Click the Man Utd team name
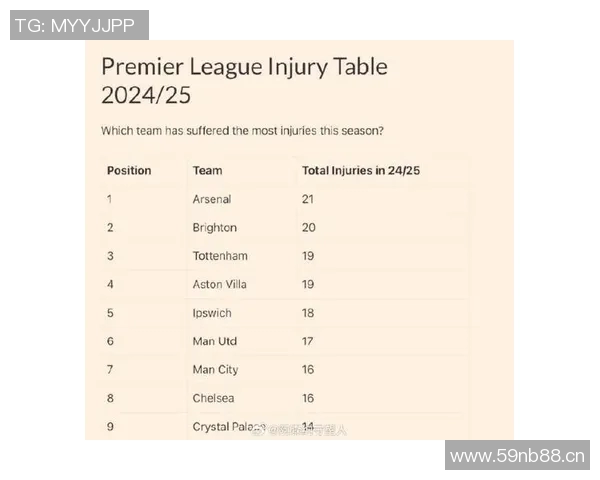The width and height of the screenshot is (600, 480). [214, 341]
